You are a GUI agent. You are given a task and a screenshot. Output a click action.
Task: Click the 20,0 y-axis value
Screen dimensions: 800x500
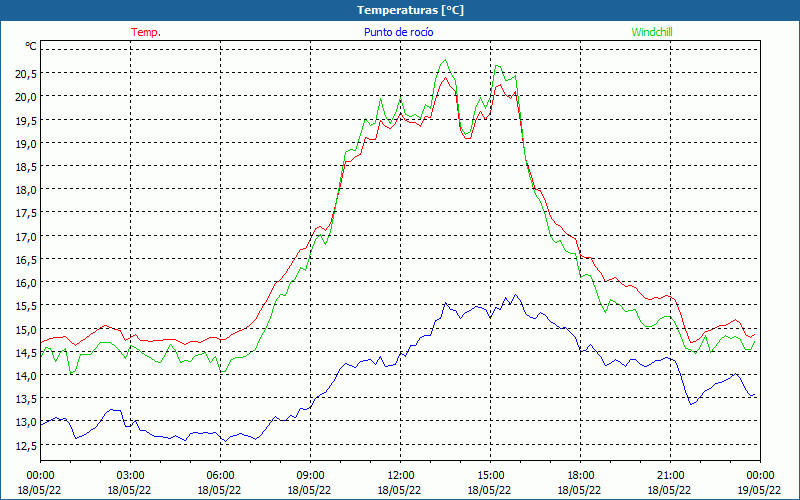[x=26, y=97]
